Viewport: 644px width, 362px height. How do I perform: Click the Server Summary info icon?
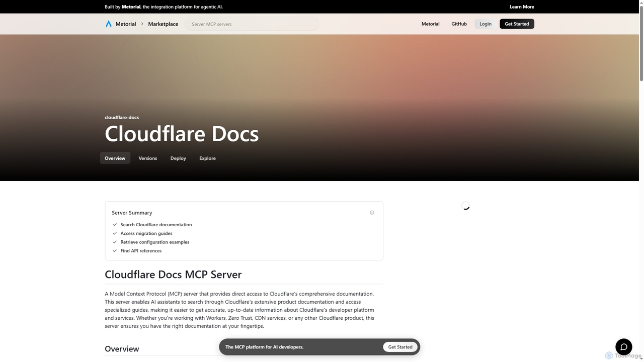[372, 213]
